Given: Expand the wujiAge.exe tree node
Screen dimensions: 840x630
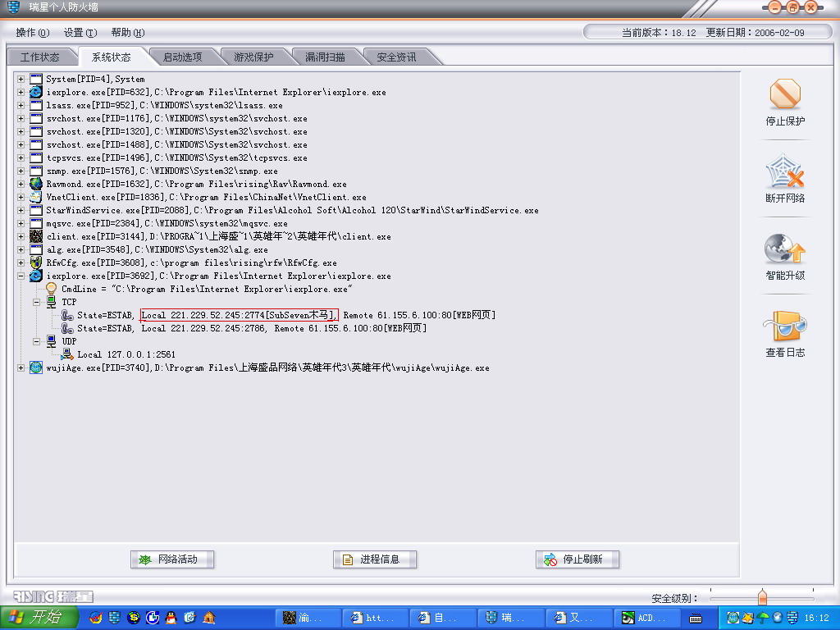Looking at the screenshot, I should [21, 367].
